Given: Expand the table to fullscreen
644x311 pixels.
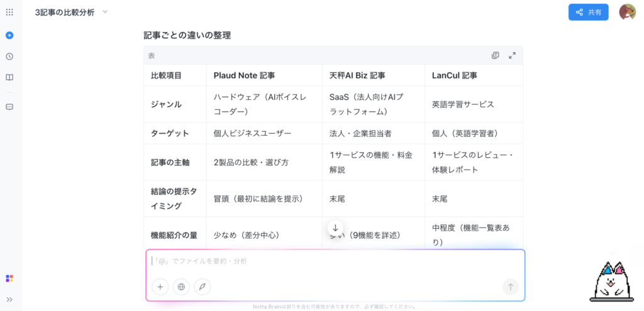Looking at the screenshot, I should click(x=512, y=55).
